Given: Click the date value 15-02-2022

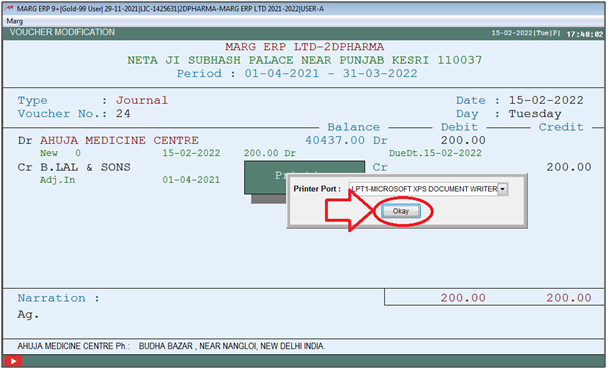Looking at the screenshot, I should (x=546, y=100).
